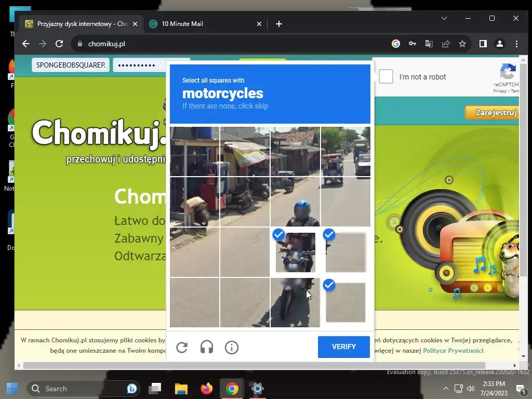Click the page down scrollbar arrow
The image size is (532, 399).
523,356
